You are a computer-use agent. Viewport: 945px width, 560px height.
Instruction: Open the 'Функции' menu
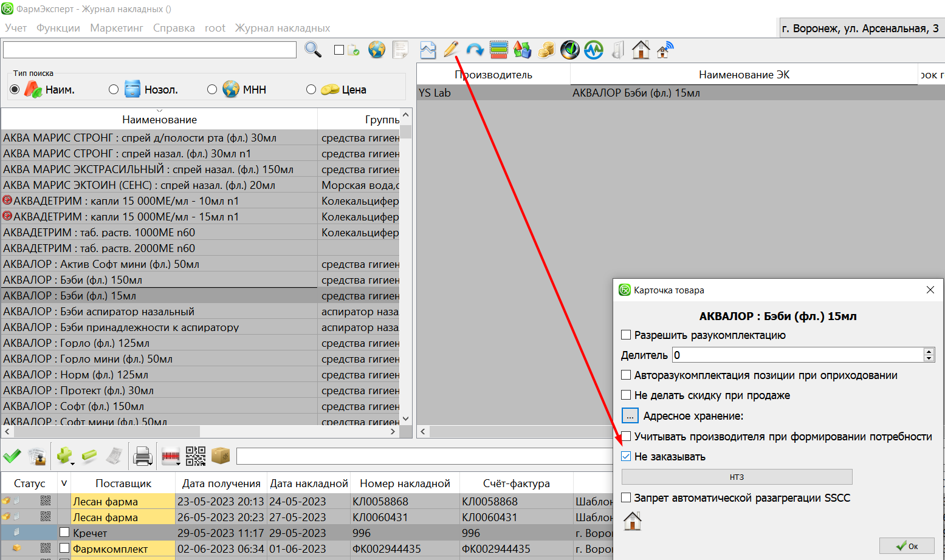pos(58,28)
